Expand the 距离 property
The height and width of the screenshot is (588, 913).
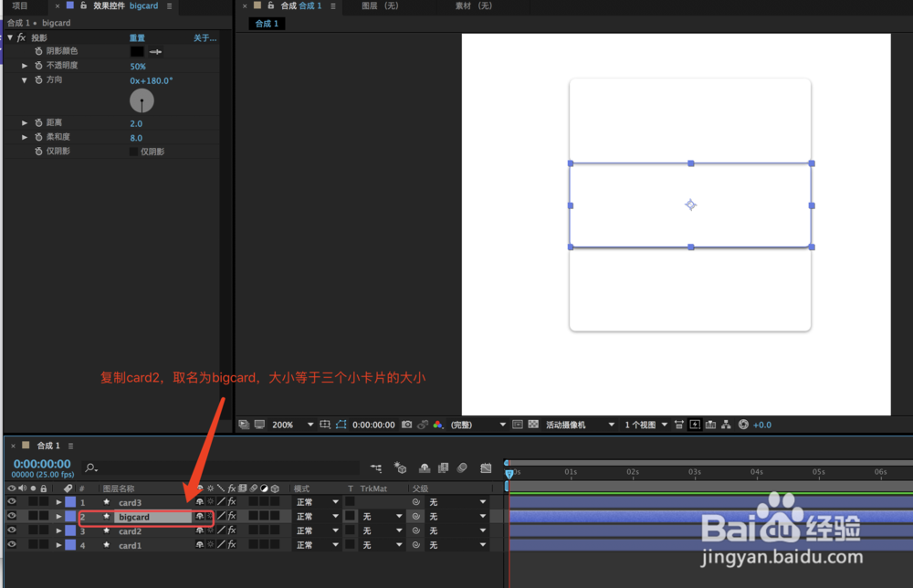pos(25,123)
